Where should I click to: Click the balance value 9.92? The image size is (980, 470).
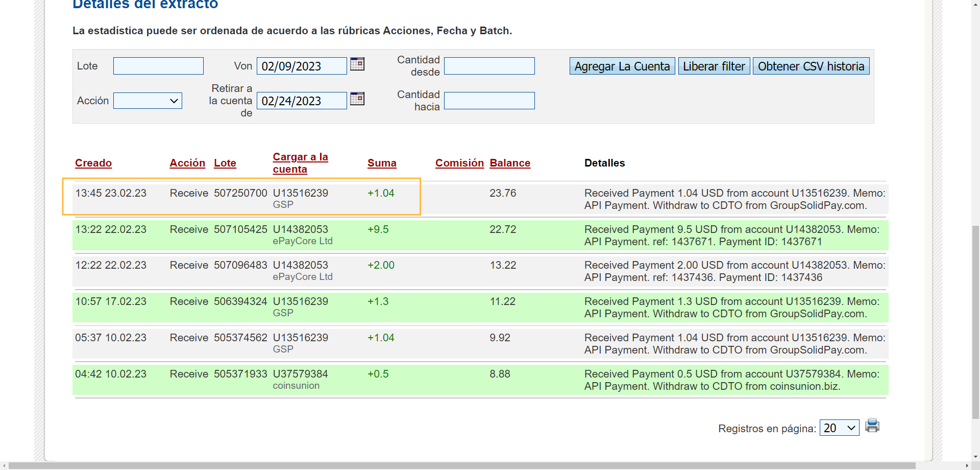[x=500, y=338]
